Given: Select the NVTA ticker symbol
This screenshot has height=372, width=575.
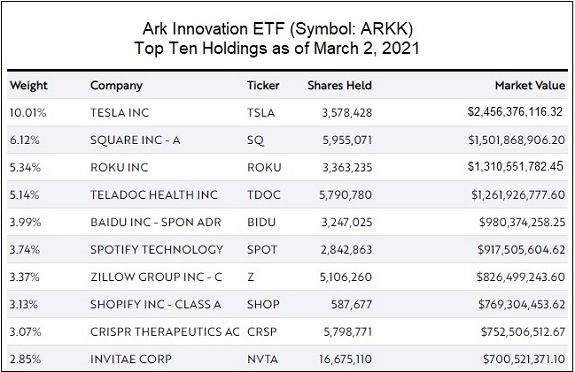Looking at the screenshot, I should point(262,359).
